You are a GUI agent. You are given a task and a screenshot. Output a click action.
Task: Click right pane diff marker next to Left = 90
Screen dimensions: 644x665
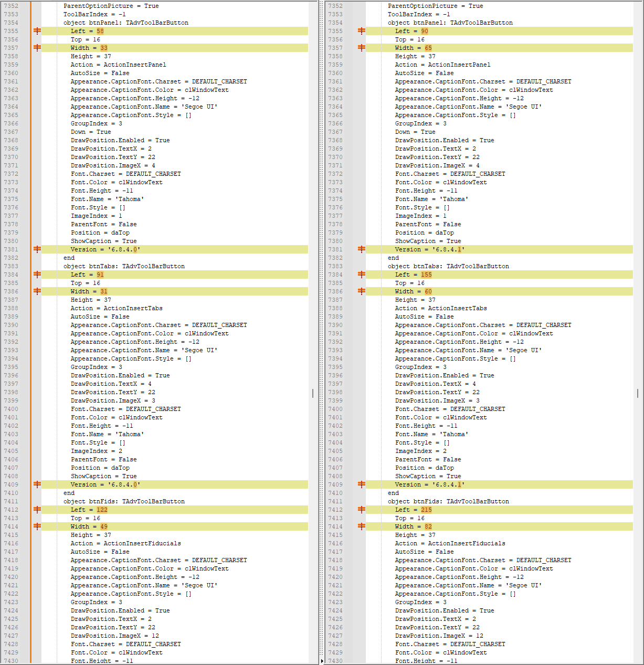click(x=362, y=31)
